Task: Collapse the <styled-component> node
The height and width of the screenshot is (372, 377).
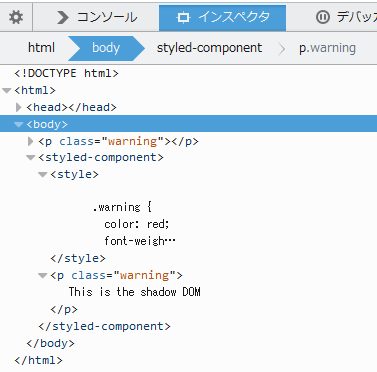Action: pyautogui.click(x=31, y=158)
